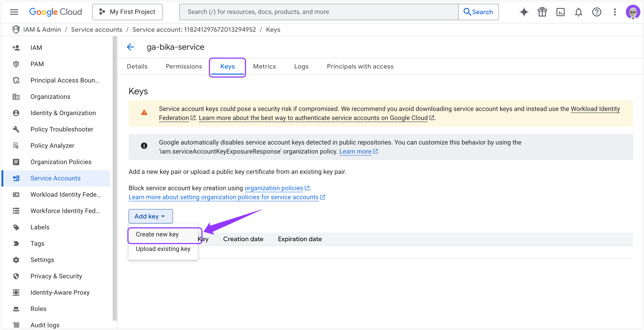
Task: Switch to the Metrics tab
Action: pos(264,66)
